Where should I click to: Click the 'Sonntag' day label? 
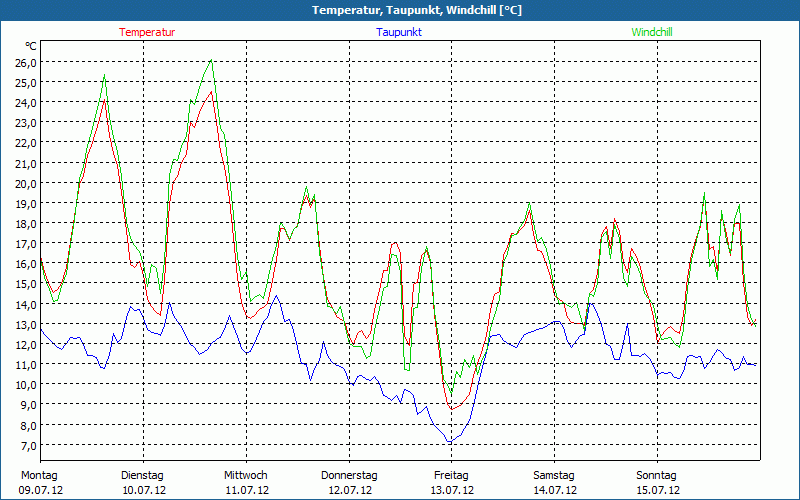pyautogui.click(x=656, y=476)
